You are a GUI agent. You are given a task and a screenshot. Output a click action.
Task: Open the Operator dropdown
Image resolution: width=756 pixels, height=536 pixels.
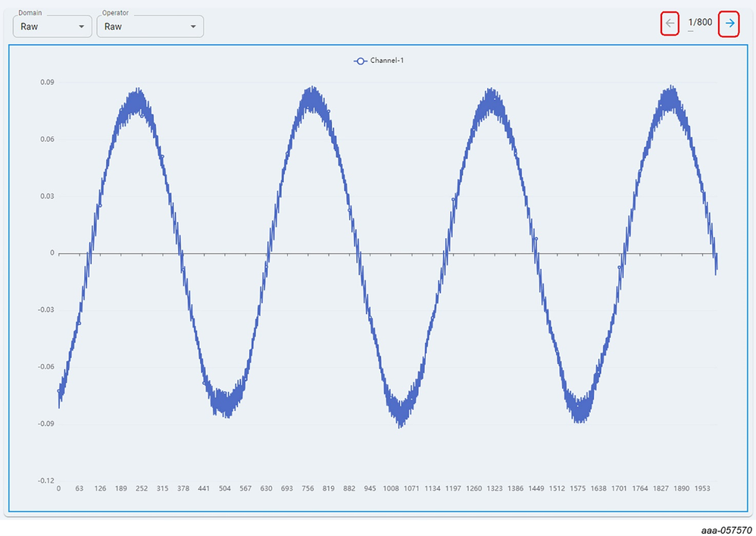150,27
